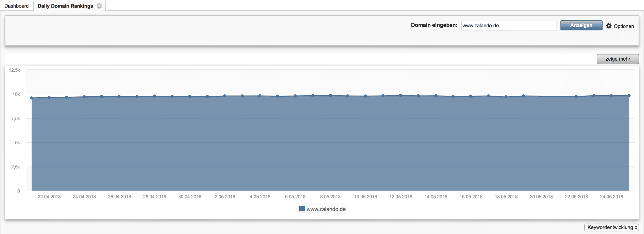Screen dimensions: 644x234
Task: Toggle www.zalando.de legend color swatch
Action: pos(301,209)
